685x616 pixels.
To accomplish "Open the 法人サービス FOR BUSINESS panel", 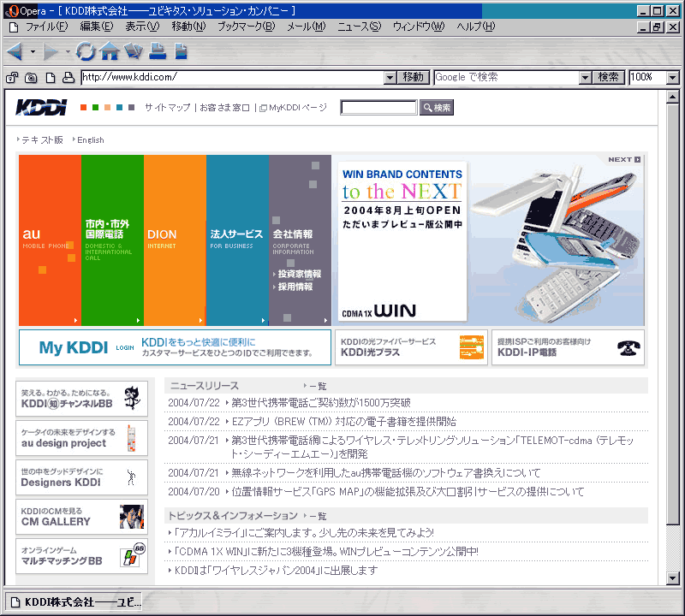I will coord(237,240).
